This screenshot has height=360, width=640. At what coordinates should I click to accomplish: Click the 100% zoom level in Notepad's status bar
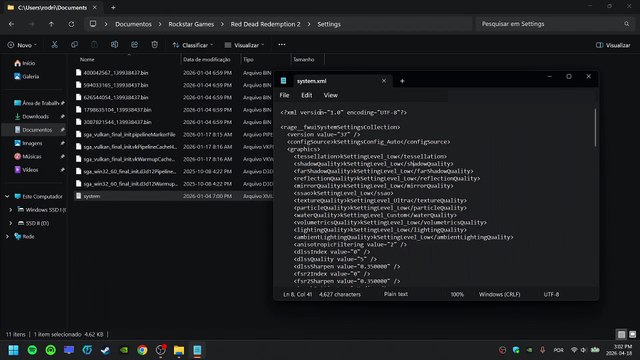(457, 294)
